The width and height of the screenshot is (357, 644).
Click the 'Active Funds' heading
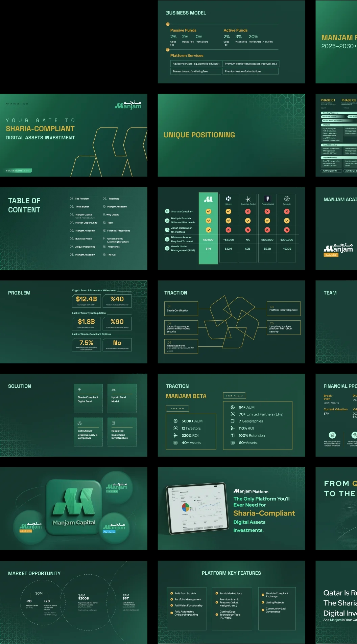pos(236,30)
